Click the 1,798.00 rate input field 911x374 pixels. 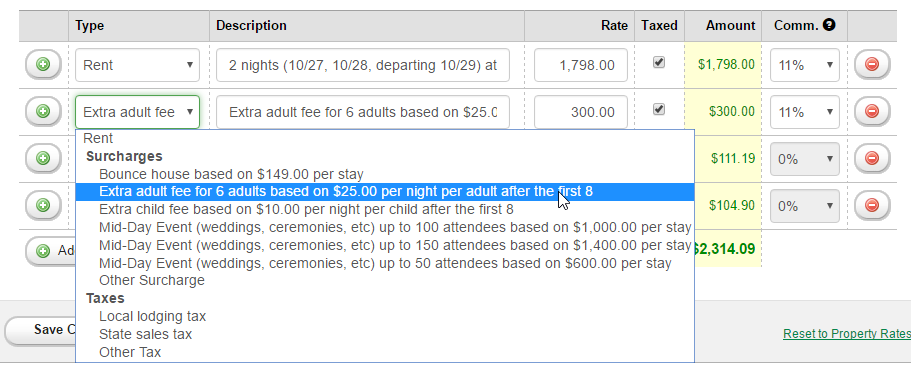581,65
